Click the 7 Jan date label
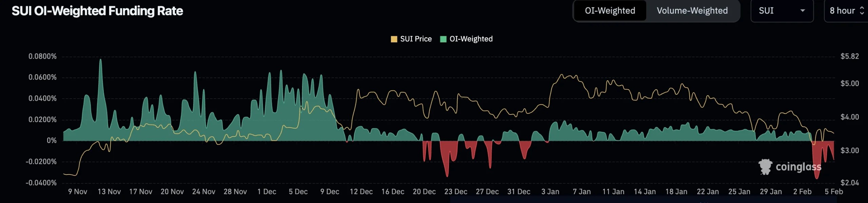 [x=582, y=192]
